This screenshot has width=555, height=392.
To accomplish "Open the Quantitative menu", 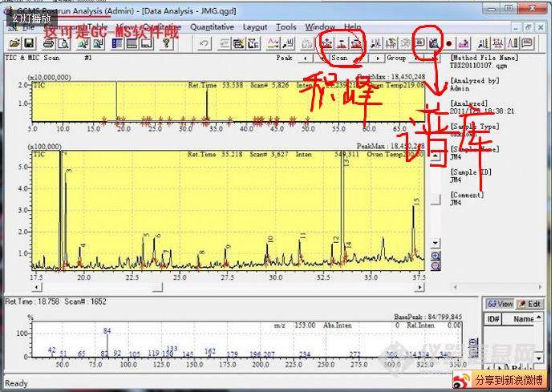I will coord(212,27).
